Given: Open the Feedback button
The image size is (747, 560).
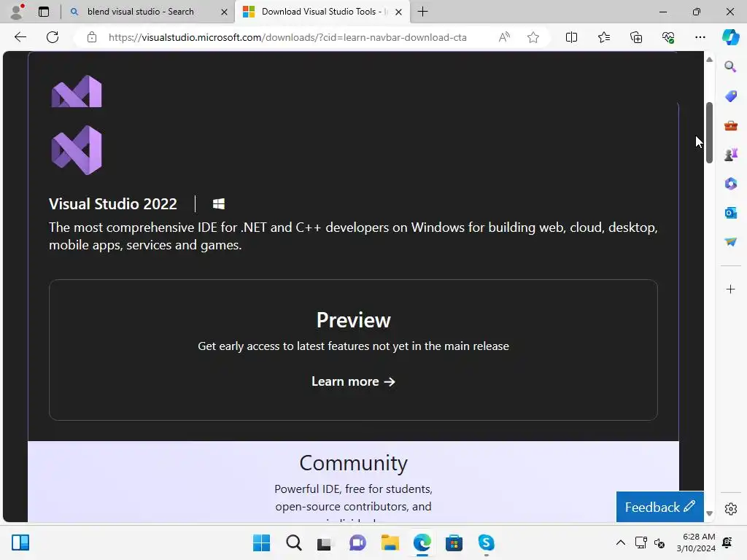Looking at the screenshot, I should click(x=659, y=507).
